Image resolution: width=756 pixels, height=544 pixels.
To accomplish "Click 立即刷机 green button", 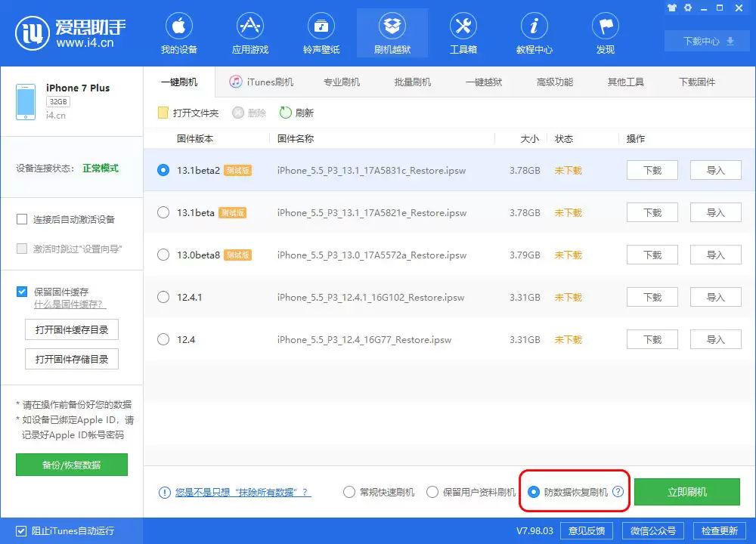I will [687, 492].
